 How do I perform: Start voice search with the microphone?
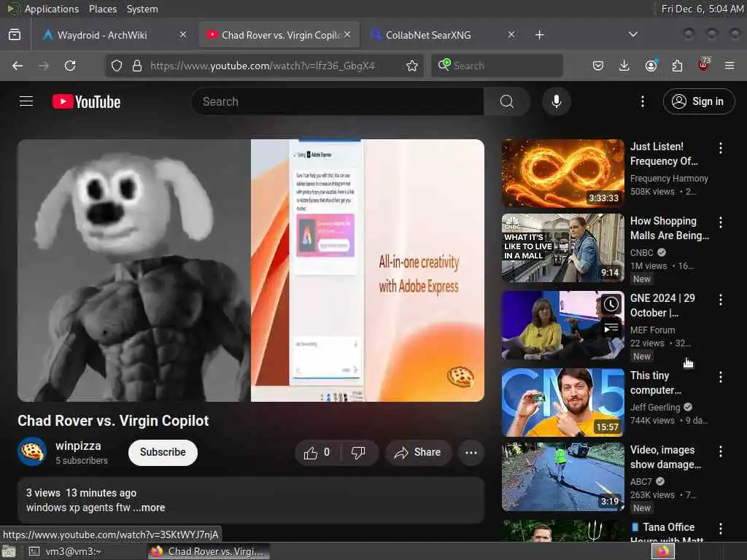[x=556, y=101]
